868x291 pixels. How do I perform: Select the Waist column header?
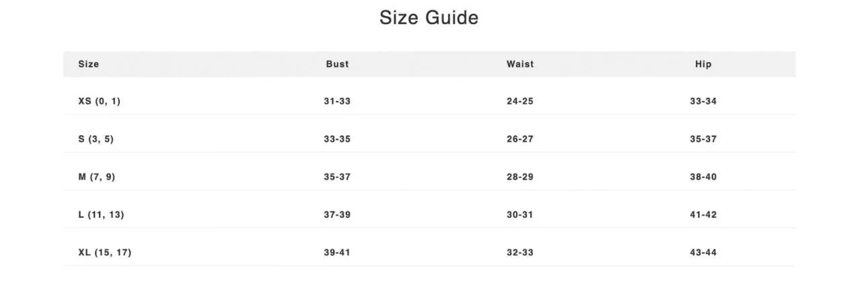pyautogui.click(x=520, y=64)
